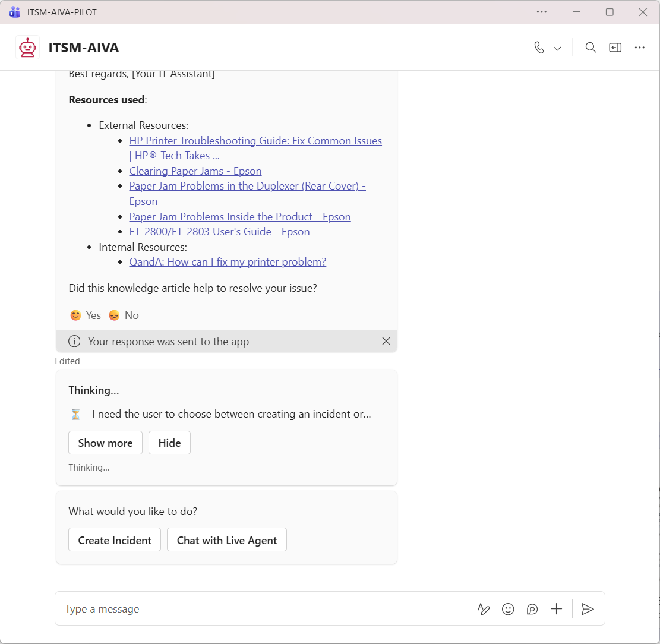Hide the Thinking card
The width and height of the screenshot is (660, 644).
[x=169, y=443]
